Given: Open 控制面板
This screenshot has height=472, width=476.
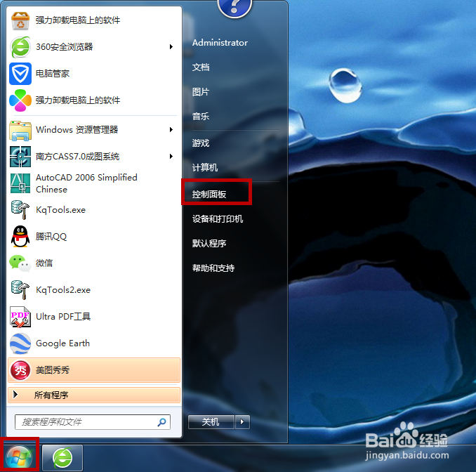Looking at the screenshot, I should pos(209,195).
